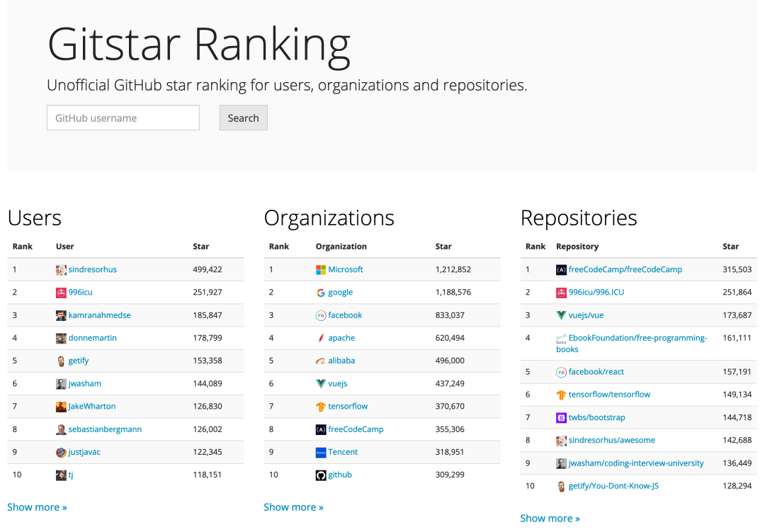765x532 pixels.
Task: Click the GitHub octocat icon
Action: pyautogui.click(x=321, y=475)
